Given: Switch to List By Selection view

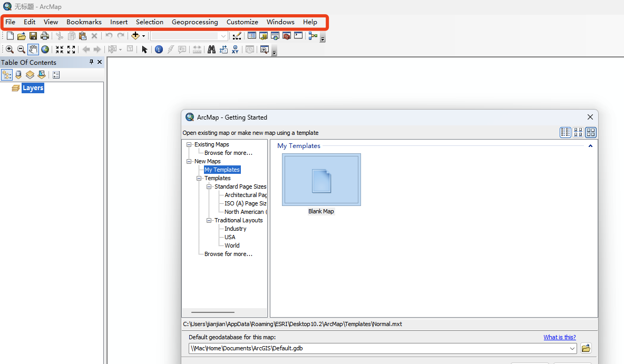Looking at the screenshot, I should click(42, 75).
